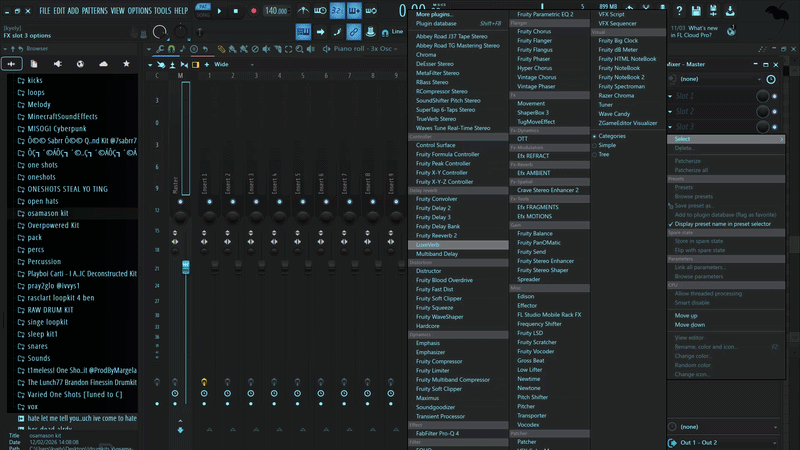Click the 140.000 tempo field
This screenshot has width=800, height=450.
point(276,11)
